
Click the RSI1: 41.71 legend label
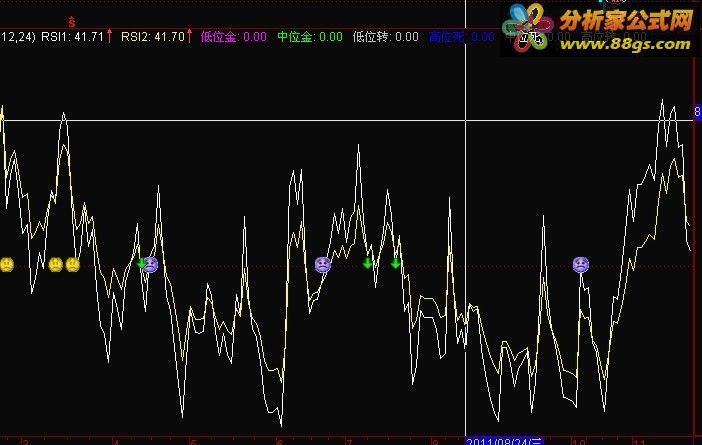pos(73,37)
